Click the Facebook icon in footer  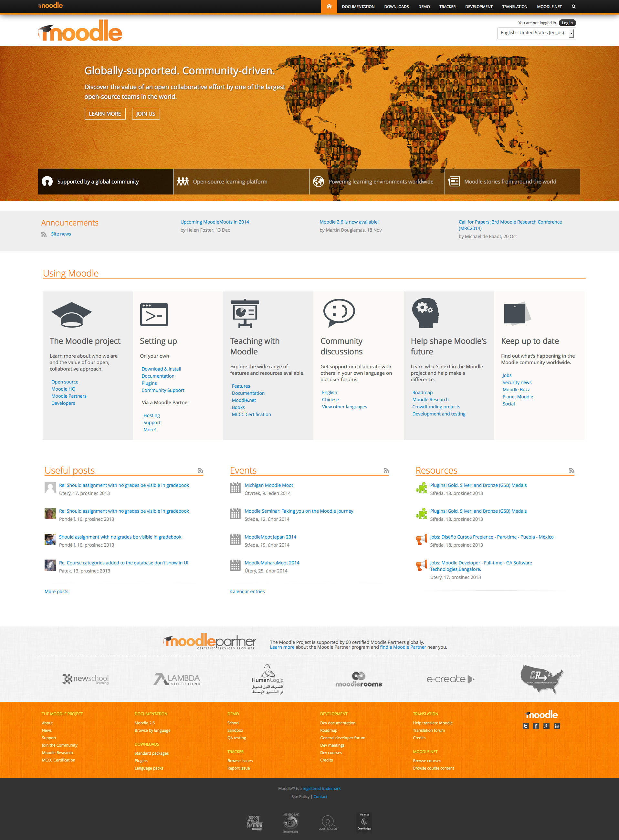point(536,726)
